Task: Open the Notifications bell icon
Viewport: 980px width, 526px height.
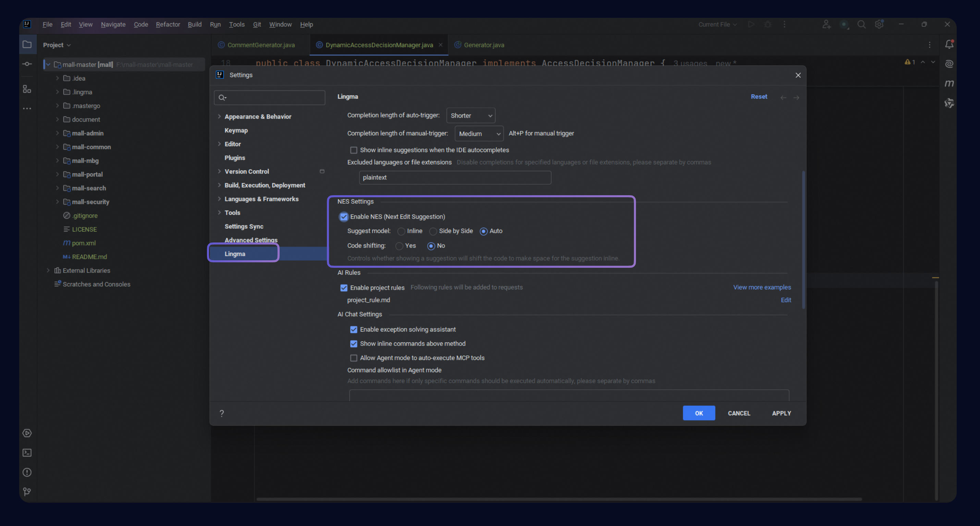Action: click(949, 45)
